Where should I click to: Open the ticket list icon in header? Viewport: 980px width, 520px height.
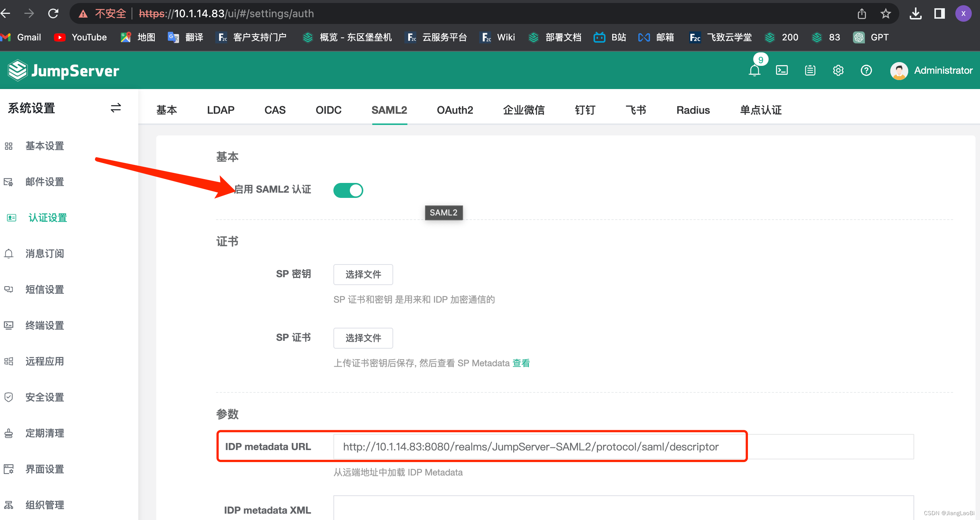810,70
